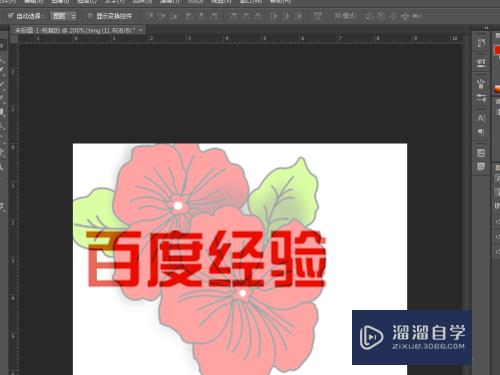The height and width of the screenshot is (375, 500).
Task: Click the Align Top Edges icon
Action: click(x=149, y=16)
